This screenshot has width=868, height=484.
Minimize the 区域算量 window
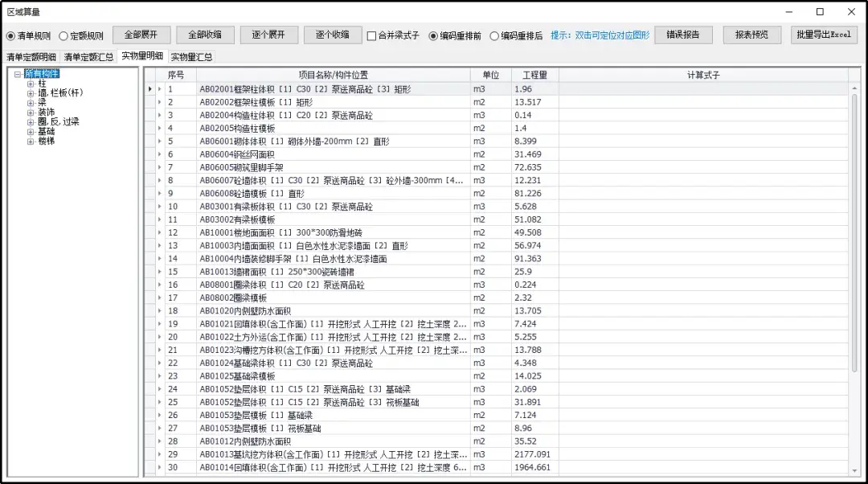[789, 11]
